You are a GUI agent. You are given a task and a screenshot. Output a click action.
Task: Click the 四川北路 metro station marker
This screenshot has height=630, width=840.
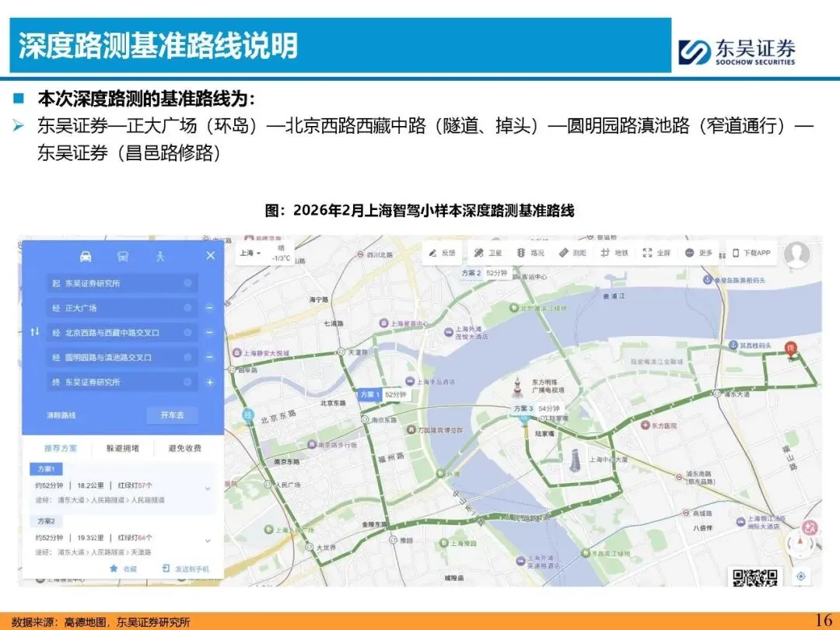(x=361, y=254)
